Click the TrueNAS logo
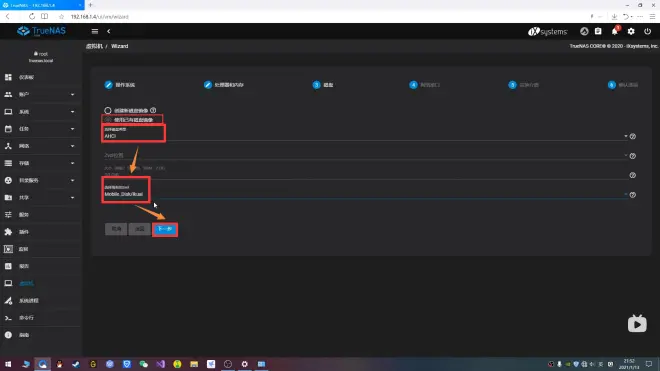This screenshot has width=660, height=371. (41, 31)
